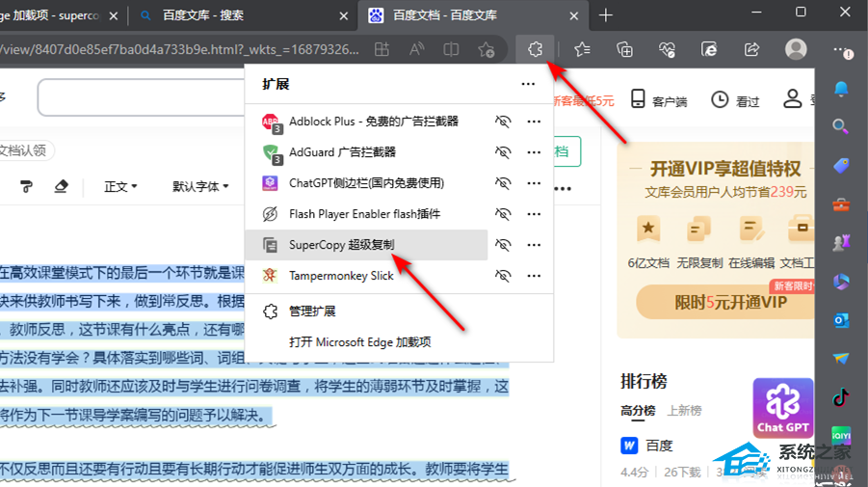Image resolution: width=868 pixels, height=487 pixels.
Task: Toggle toolbar visibility for Flash Player Enabler
Action: pyautogui.click(x=503, y=214)
